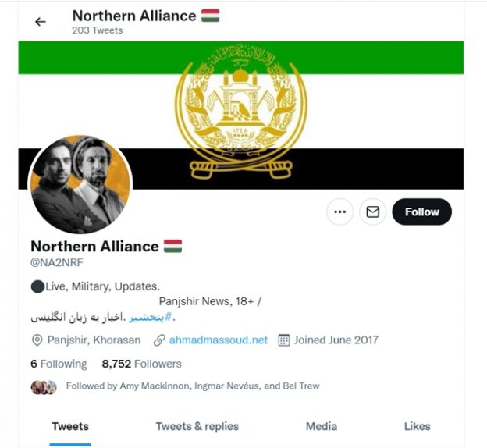Viewport: 487px width, 448px height.
Task: Click the location pin icon beside Panjshir
Action: pos(37,340)
